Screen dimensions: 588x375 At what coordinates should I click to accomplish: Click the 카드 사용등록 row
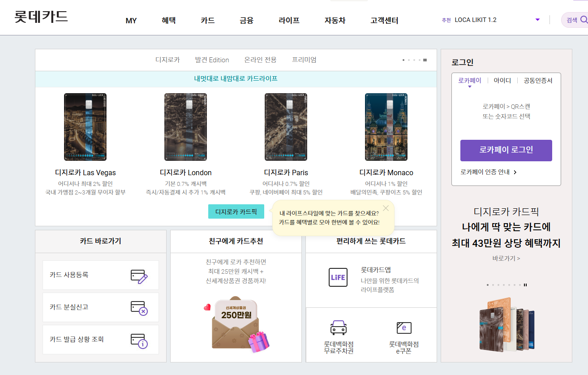(x=101, y=275)
